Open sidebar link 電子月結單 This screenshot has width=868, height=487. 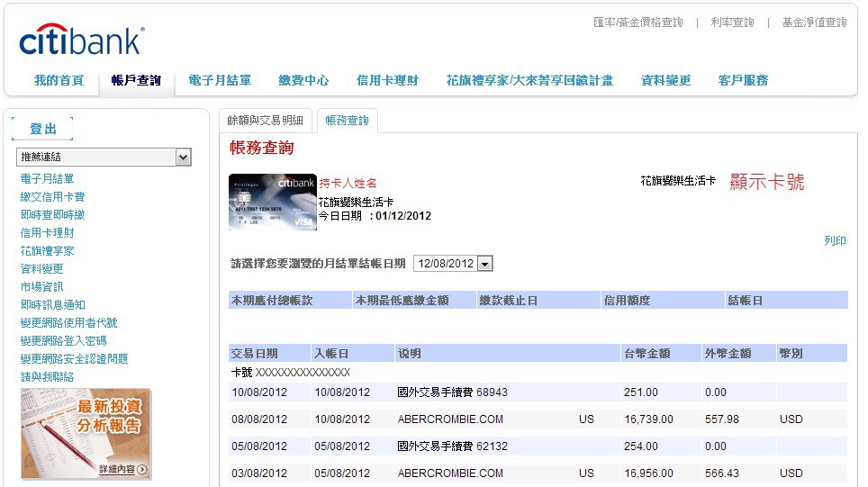tap(47, 179)
